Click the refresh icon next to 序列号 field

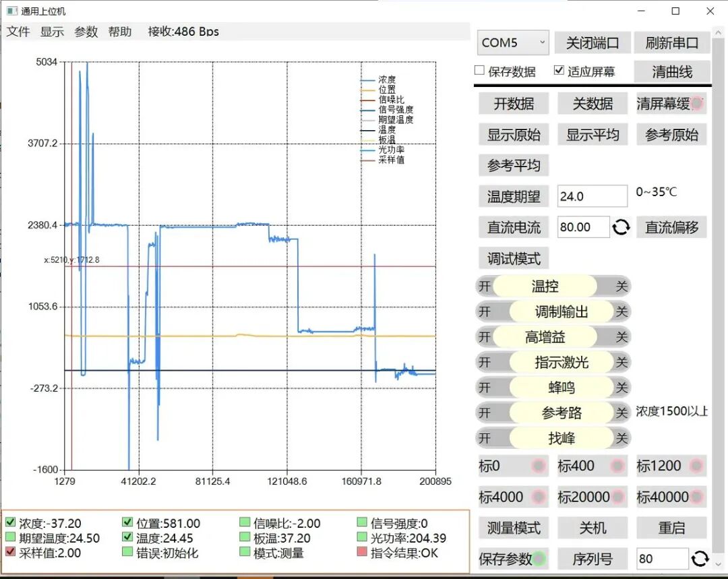700,559
